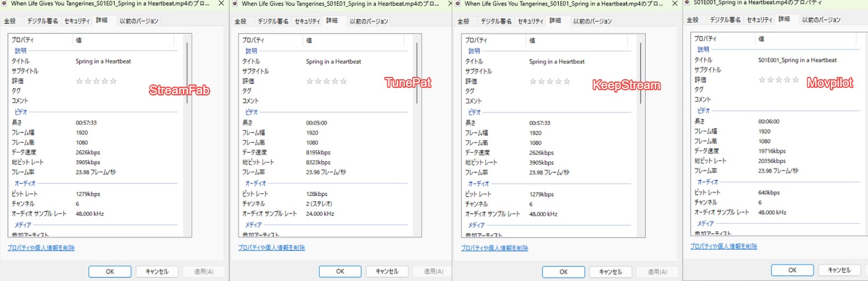Image resolution: width=868 pixels, height=281 pixels.
Task: Select the audio bitrate value 640kbps
Action: pyautogui.click(x=768, y=193)
